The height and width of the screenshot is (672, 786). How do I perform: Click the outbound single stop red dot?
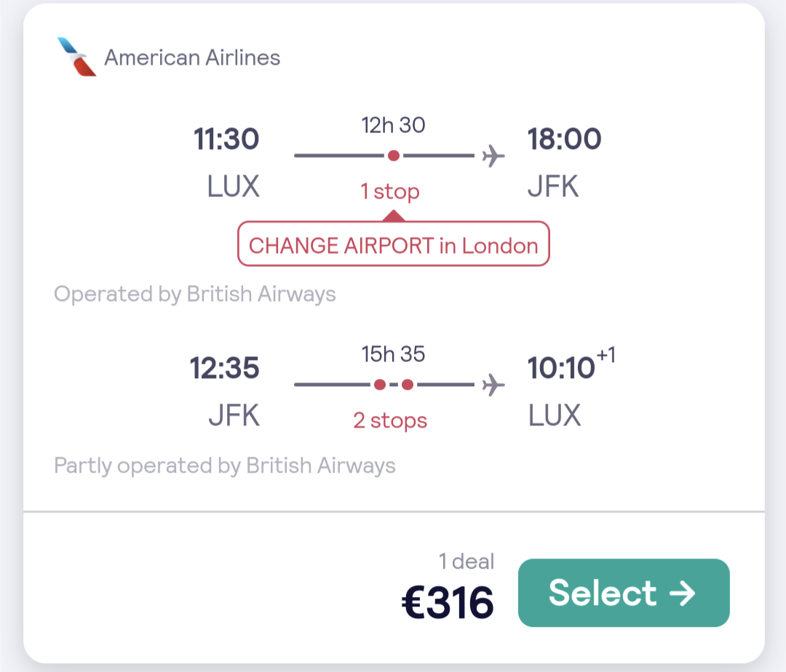394,156
